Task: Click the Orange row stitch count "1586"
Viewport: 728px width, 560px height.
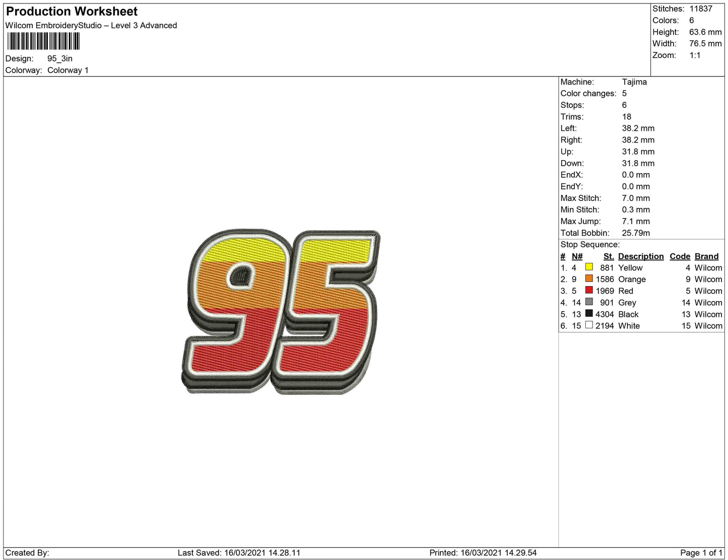Action: click(605, 279)
